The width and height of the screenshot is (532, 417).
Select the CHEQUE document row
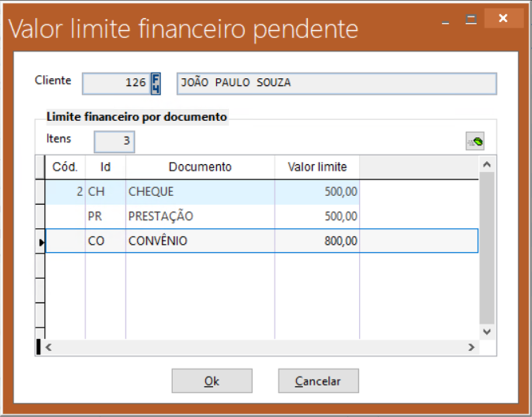coord(200,192)
